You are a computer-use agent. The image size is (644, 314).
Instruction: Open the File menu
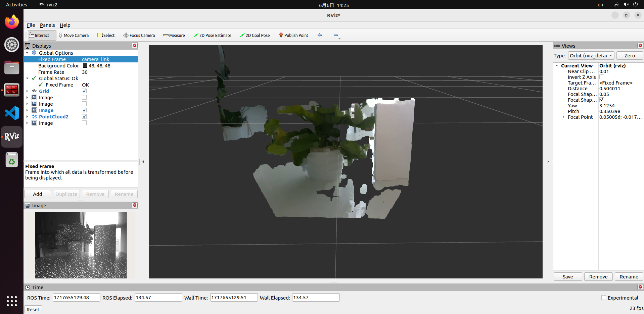point(31,25)
